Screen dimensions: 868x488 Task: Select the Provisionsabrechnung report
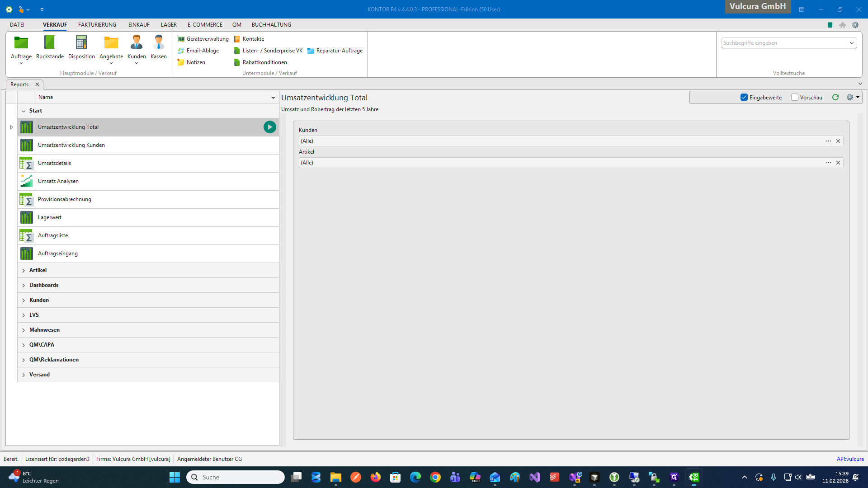(65, 199)
